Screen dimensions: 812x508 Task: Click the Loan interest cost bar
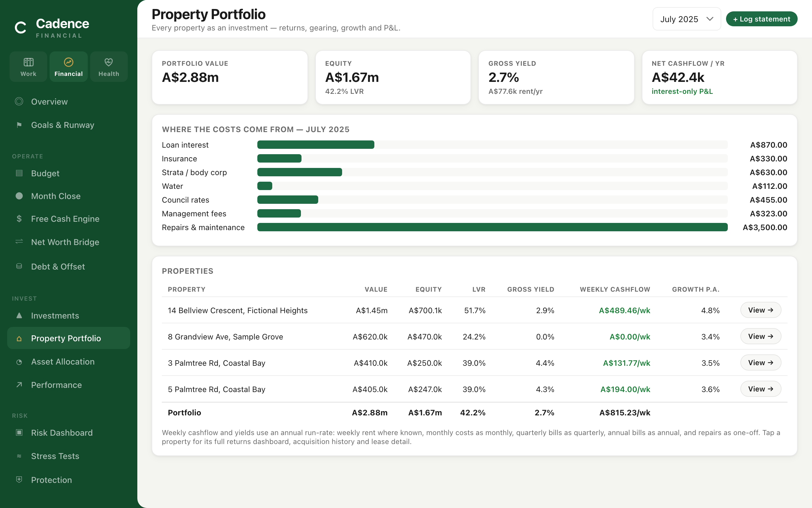316,145
